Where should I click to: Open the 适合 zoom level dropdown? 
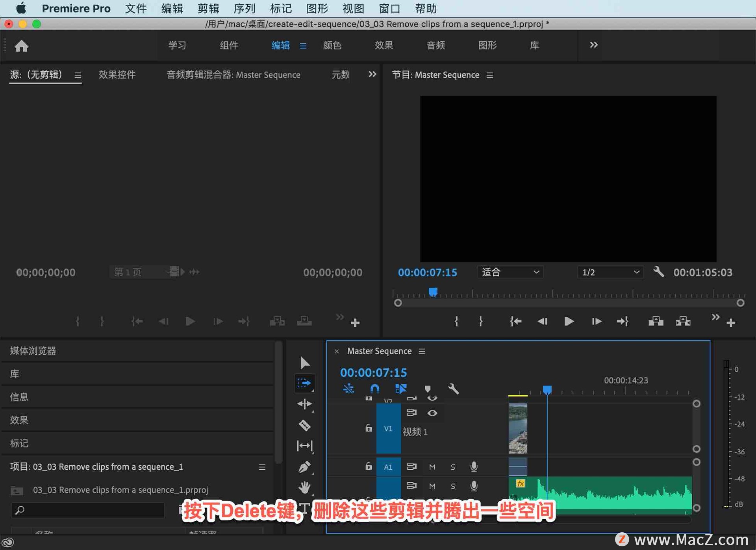510,272
